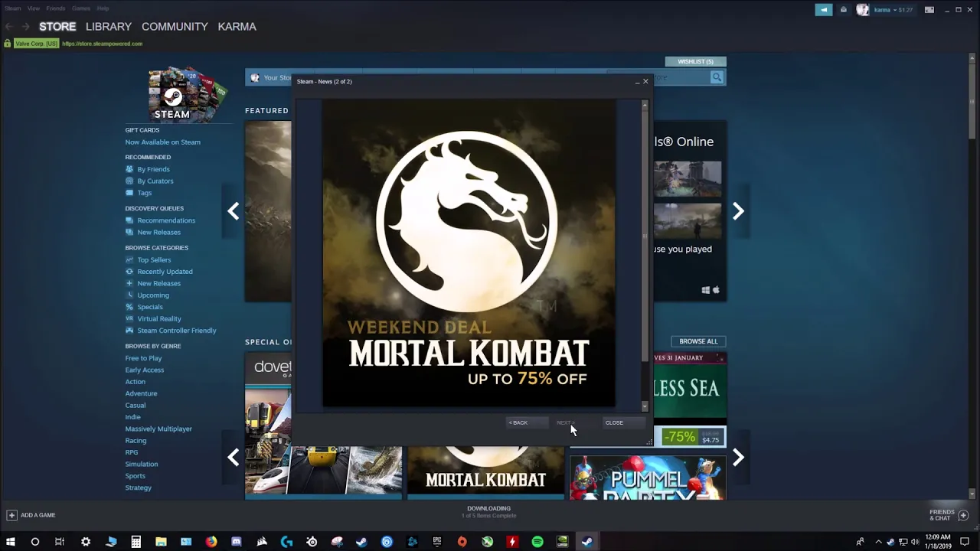980x551 pixels.
Task: Open the KARMA profile tab
Action: click(237, 26)
